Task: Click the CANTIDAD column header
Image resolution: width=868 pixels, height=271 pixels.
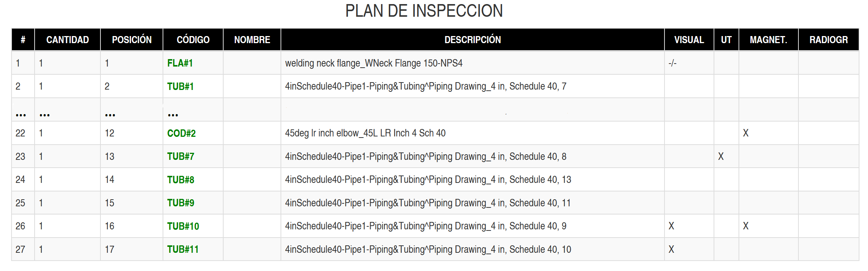Action: coord(67,40)
